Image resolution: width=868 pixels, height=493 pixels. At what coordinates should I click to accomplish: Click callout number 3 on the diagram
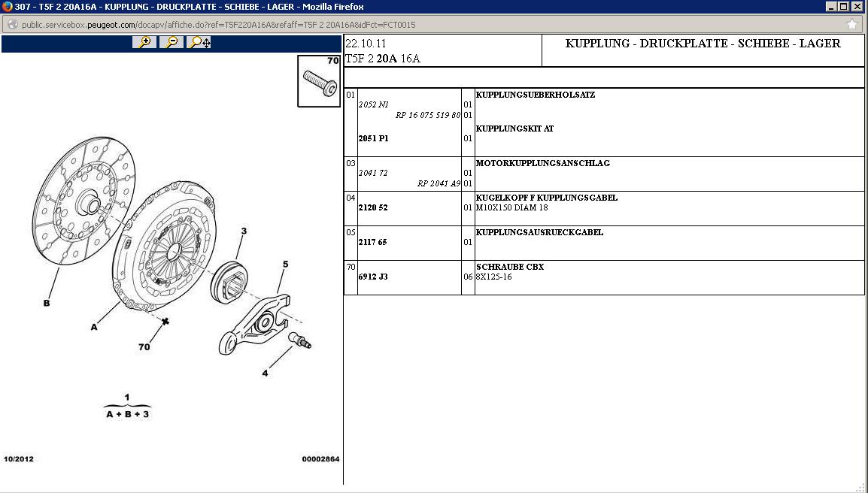(x=243, y=231)
